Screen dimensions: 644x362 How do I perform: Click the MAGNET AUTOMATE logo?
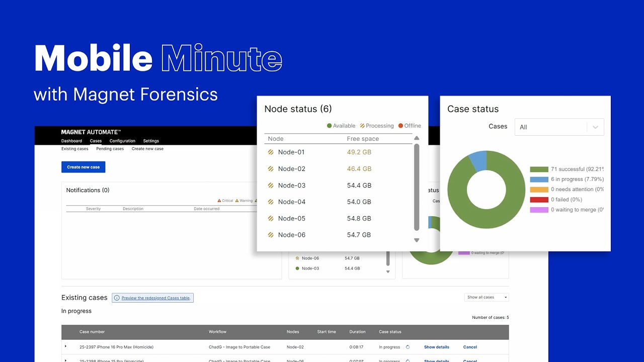91,132
